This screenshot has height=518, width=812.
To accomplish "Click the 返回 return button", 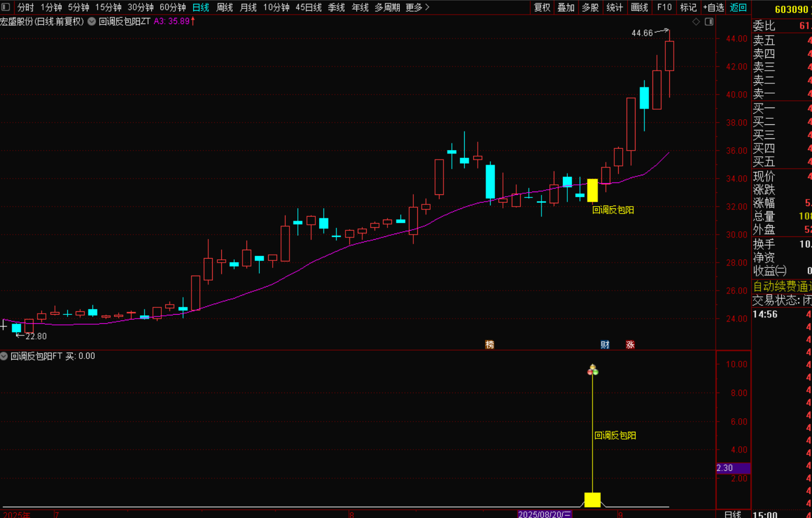I will click(x=738, y=7).
